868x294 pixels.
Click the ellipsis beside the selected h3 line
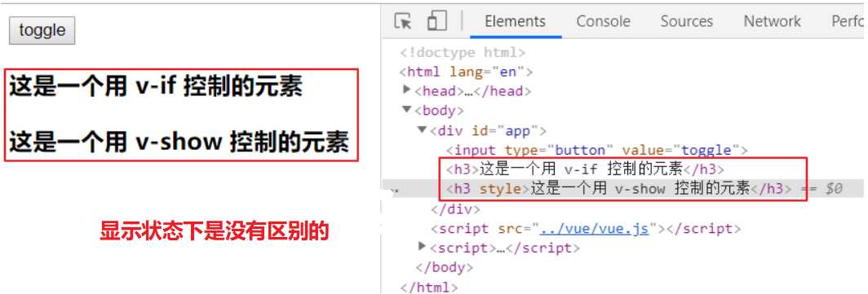pyautogui.click(x=393, y=190)
